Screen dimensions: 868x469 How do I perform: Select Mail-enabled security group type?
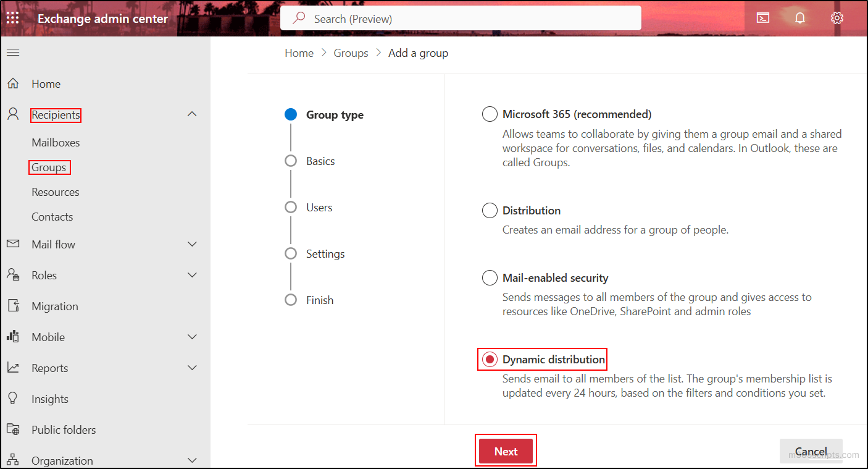[x=490, y=278]
